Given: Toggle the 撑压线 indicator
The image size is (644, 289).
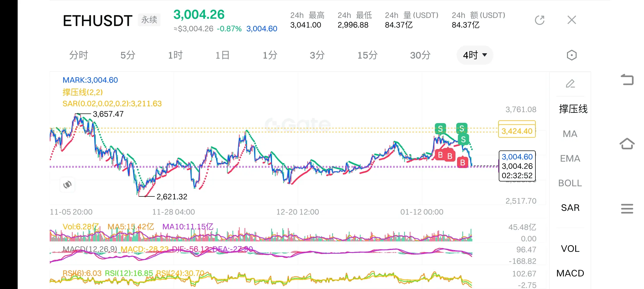Looking at the screenshot, I should point(573,109).
